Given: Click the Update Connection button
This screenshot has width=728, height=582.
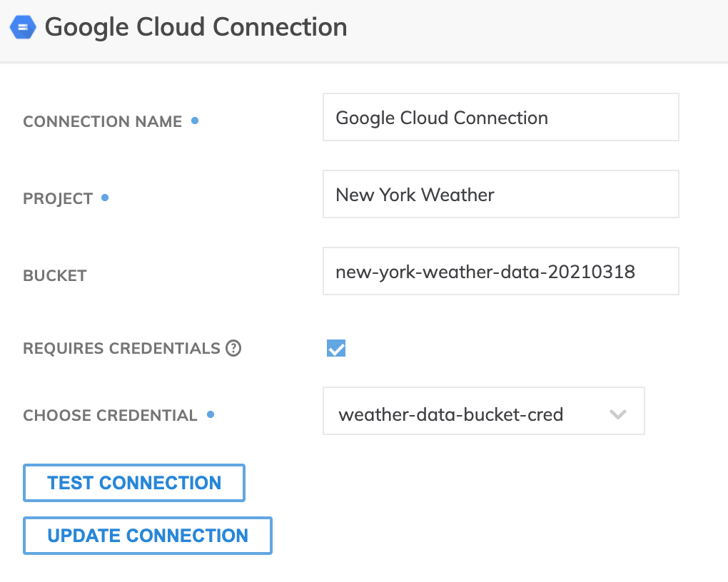Looking at the screenshot, I should (148, 536).
